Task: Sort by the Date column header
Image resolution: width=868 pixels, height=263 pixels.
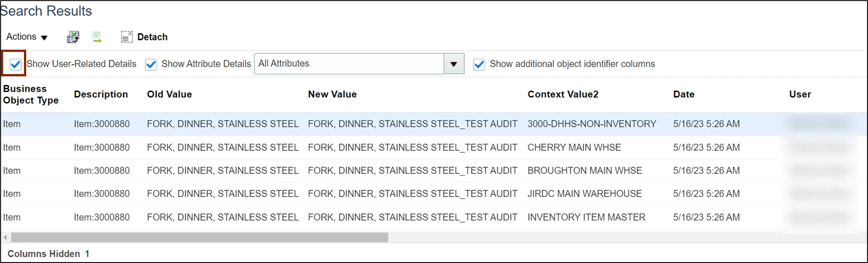Action: pos(683,94)
